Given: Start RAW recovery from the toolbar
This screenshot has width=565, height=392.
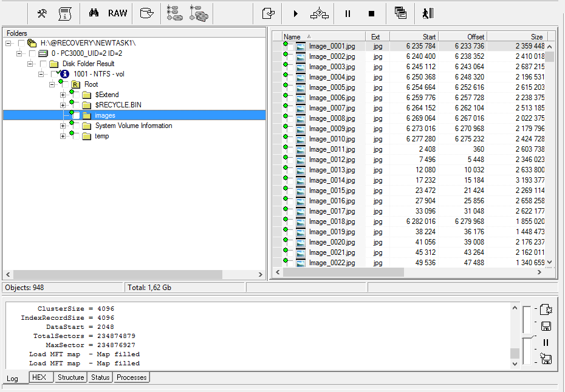Looking at the screenshot, I should [117, 13].
